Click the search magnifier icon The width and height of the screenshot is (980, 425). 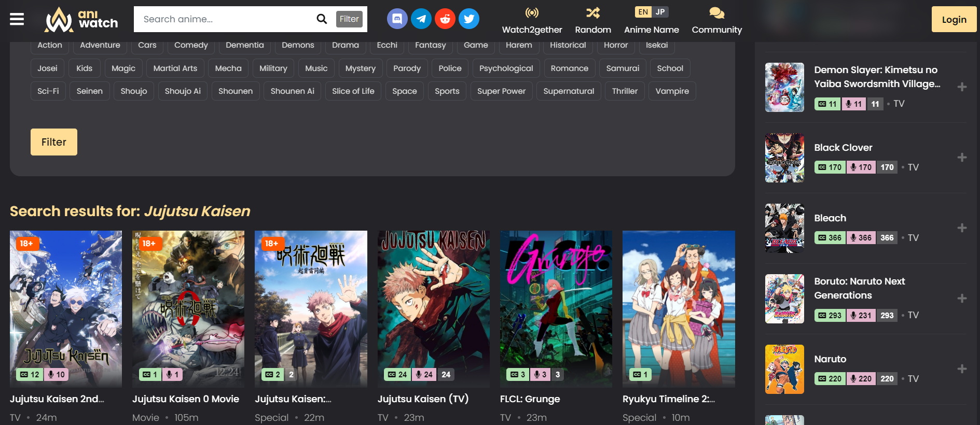(x=322, y=19)
